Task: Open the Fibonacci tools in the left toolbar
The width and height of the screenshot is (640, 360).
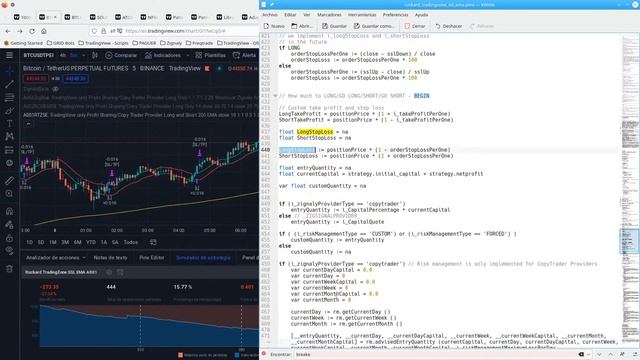Action: pos(9,98)
